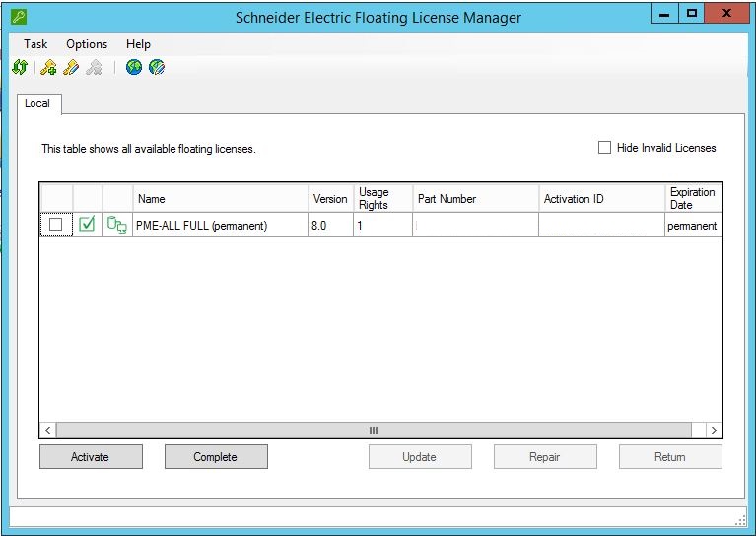Switch to the Local tab
Screen dimensions: 756x536
[x=37, y=103]
